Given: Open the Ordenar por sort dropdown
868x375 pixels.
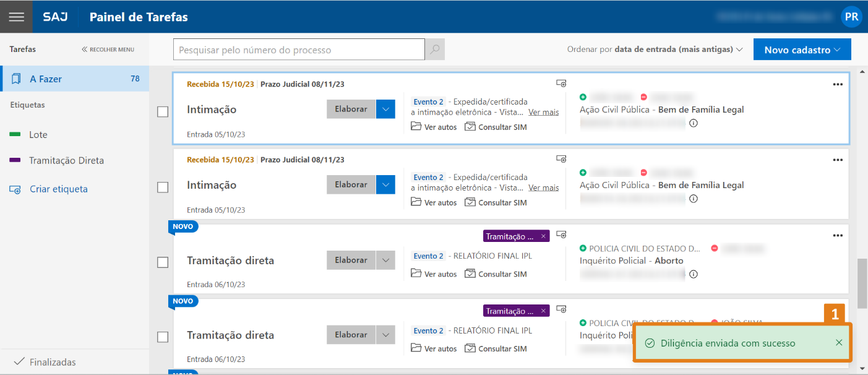Looking at the screenshot, I should tap(655, 50).
